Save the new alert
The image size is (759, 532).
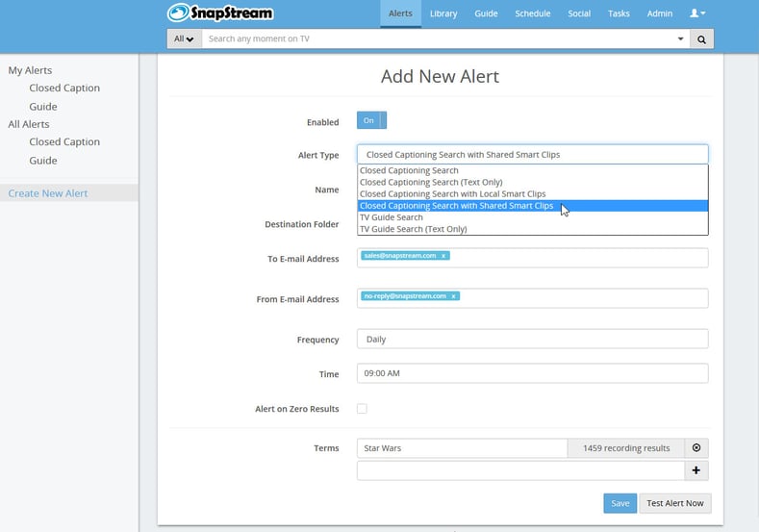(x=620, y=503)
